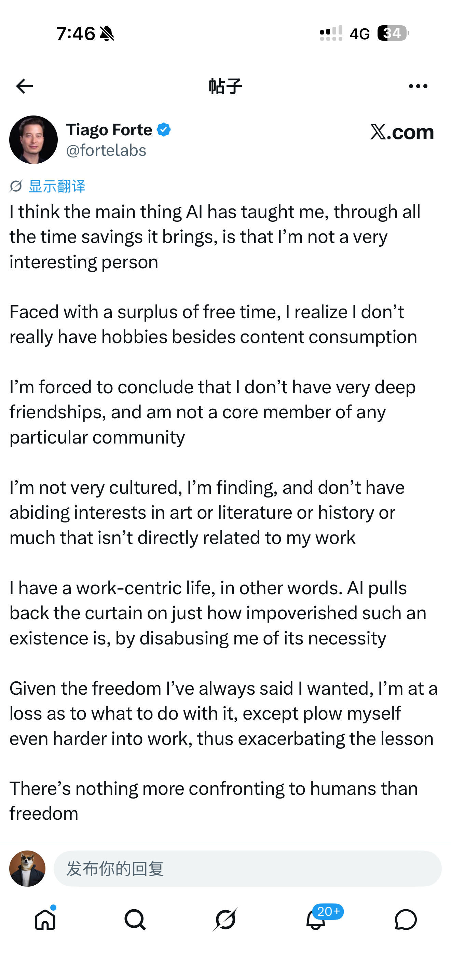Open the Home tab in bottom bar

[45, 919]
